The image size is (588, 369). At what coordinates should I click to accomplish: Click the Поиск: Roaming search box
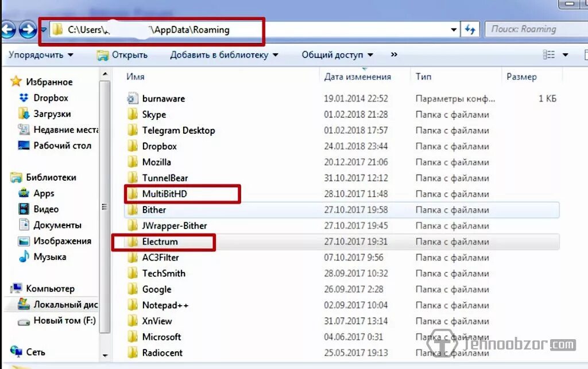pos(536,29)
